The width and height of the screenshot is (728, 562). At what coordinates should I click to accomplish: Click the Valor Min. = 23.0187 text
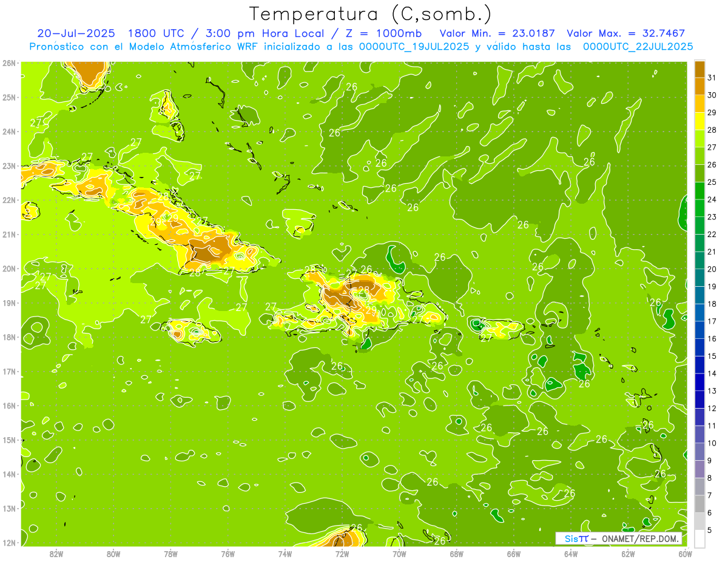pos(496,33)
